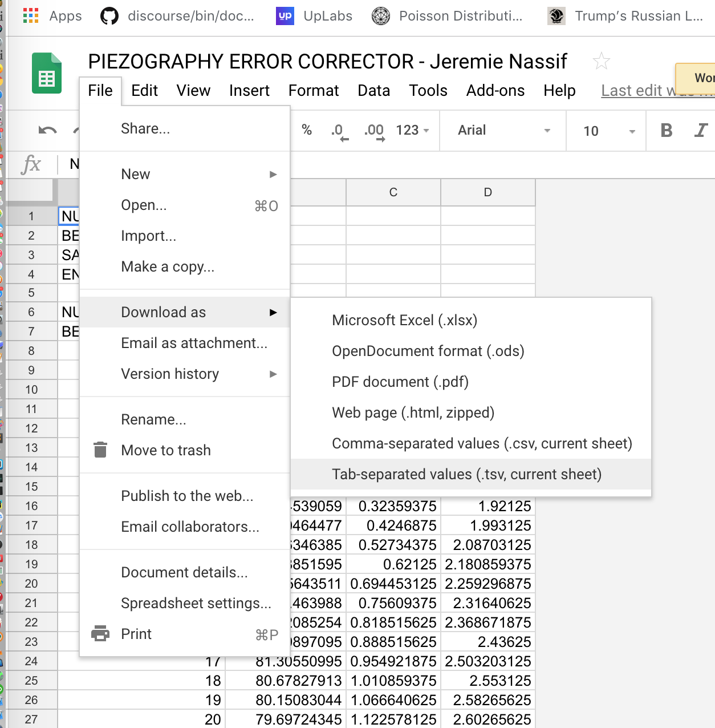Viewport: 715px width, 728px height.
Task: Click the Google Sheets home icon
Action: 47,74
